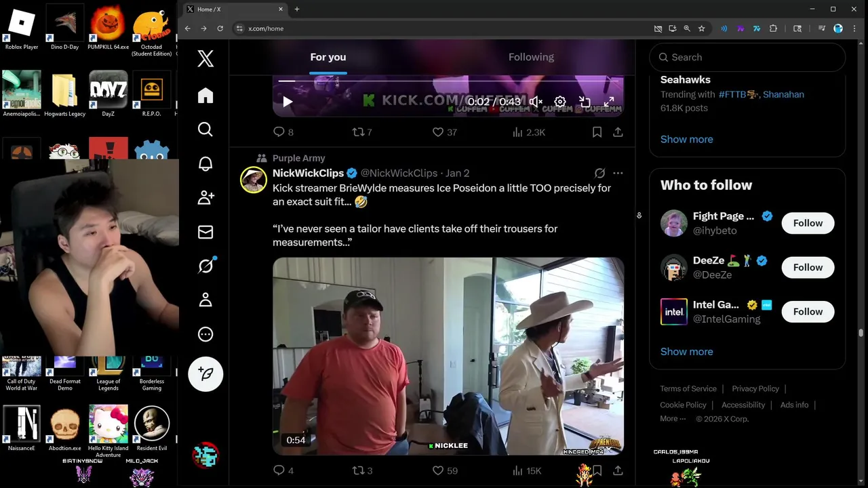Close the Home / X tab
Screen dimensions: 868x488
281,9
